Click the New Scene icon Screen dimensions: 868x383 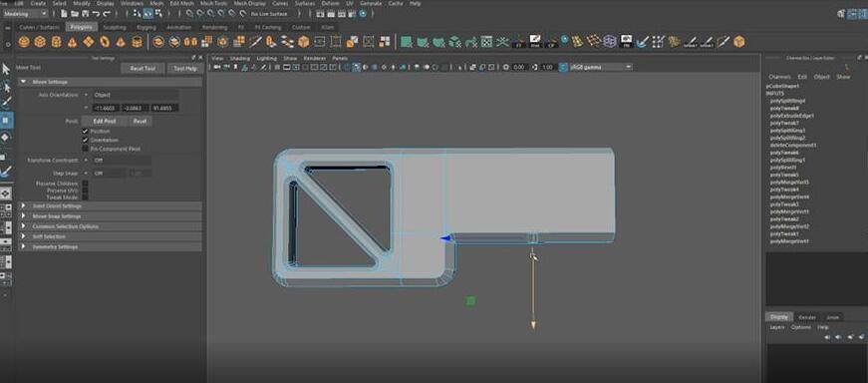(x=64, y=13)
